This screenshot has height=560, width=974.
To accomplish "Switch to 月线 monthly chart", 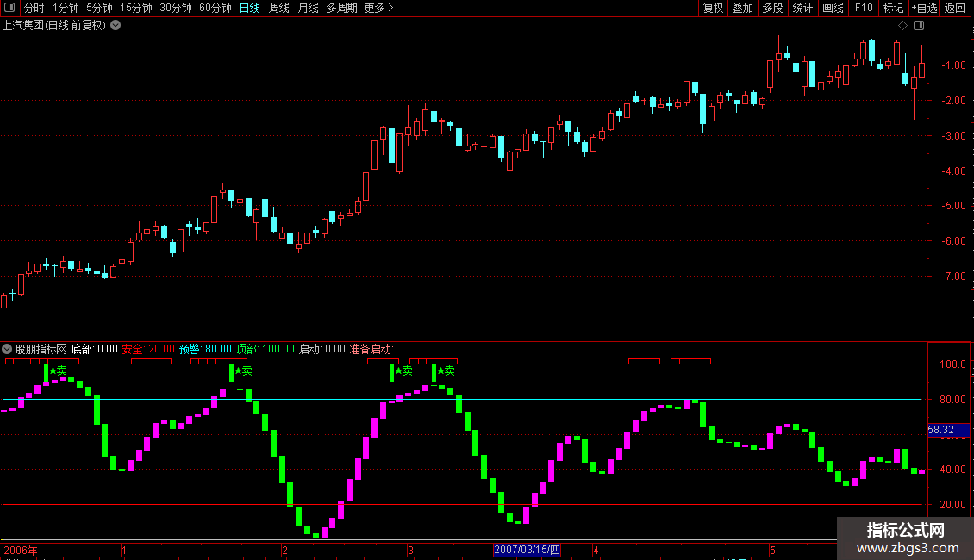I will 308,8.
